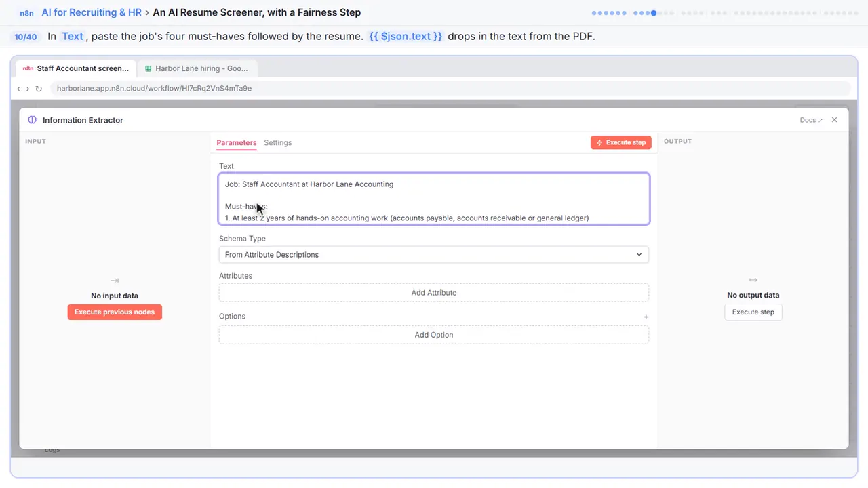The height and width of the screenshot is (488, 868).
Task: Click the {{ $json.text }} code snippet
Action: 406,37
